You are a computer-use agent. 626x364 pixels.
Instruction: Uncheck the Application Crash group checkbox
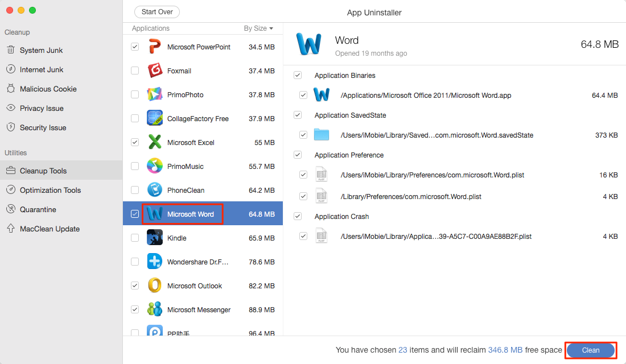click(x=298, y=216)
